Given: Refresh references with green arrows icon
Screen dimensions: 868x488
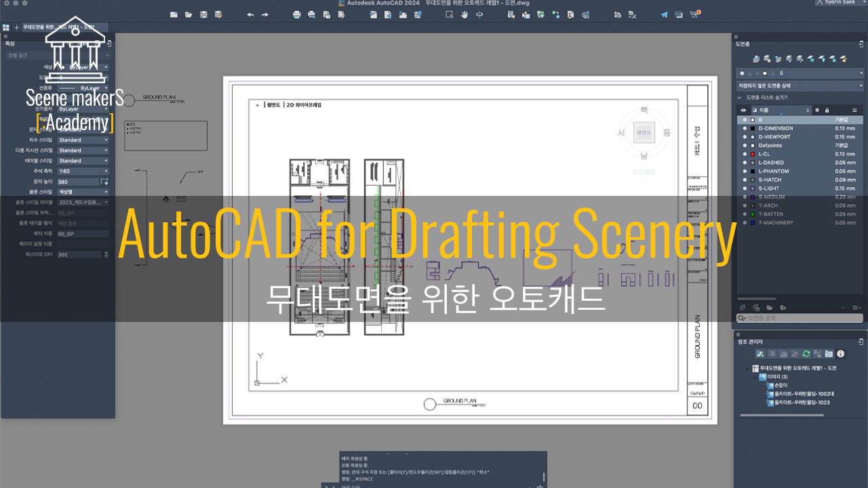Looking at the screenshot, I should 806,354.
